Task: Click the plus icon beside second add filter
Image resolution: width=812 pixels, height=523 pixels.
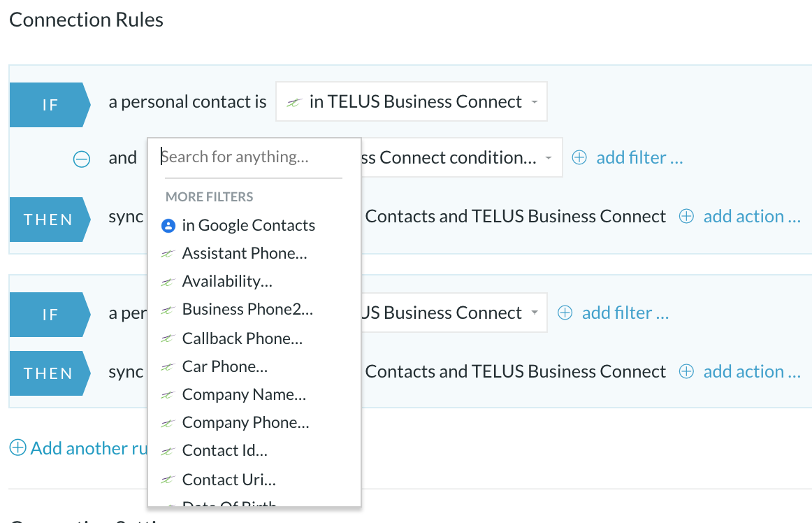Action: [565, 313]
